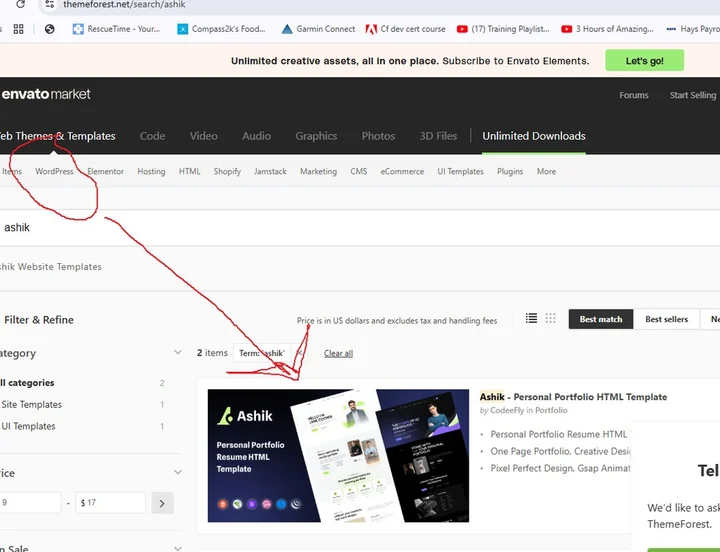This screenshot has height=552, width=720.
Task: Open More submenu
Action: [x=546, y=171]
